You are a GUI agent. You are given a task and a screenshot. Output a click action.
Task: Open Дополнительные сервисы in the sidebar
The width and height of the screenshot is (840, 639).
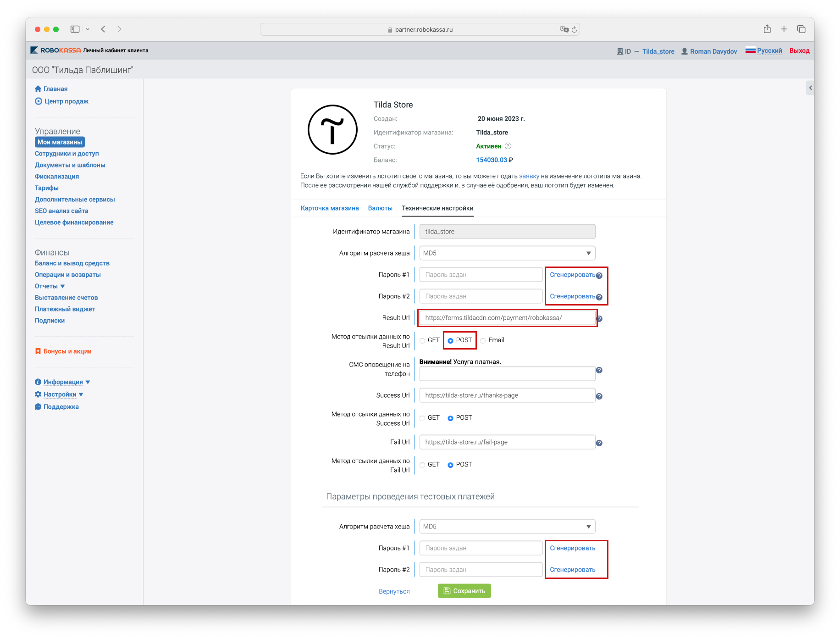tap(75, 200)
